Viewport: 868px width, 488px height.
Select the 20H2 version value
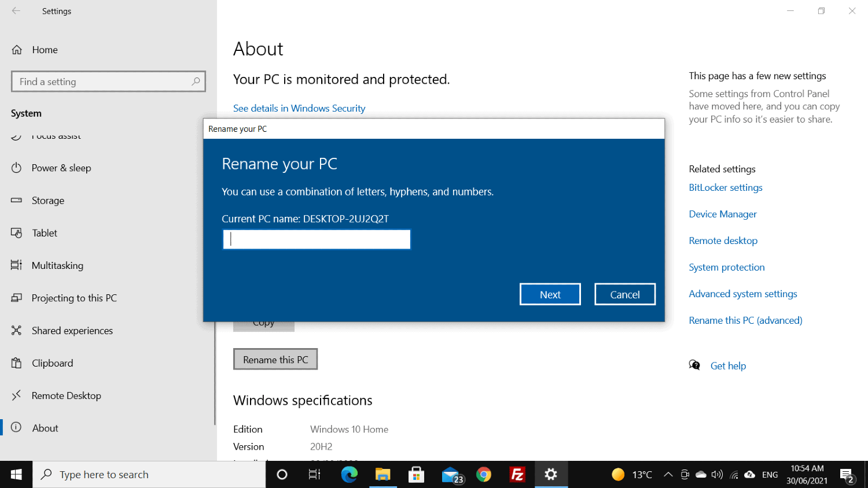pos(321,446)
